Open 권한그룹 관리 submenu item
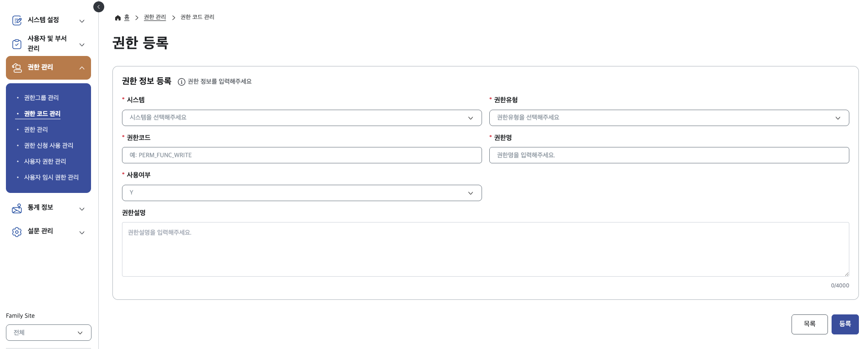The width and height of the screenshot is (868, 349). 41,98
